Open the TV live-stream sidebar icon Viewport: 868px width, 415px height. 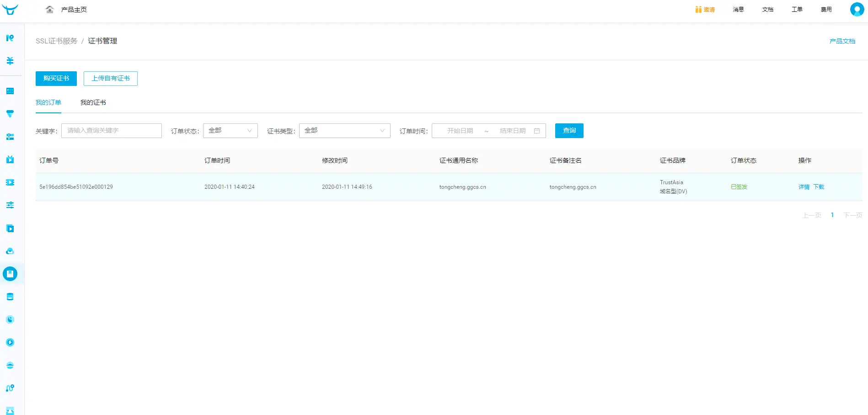click(10, 160)
